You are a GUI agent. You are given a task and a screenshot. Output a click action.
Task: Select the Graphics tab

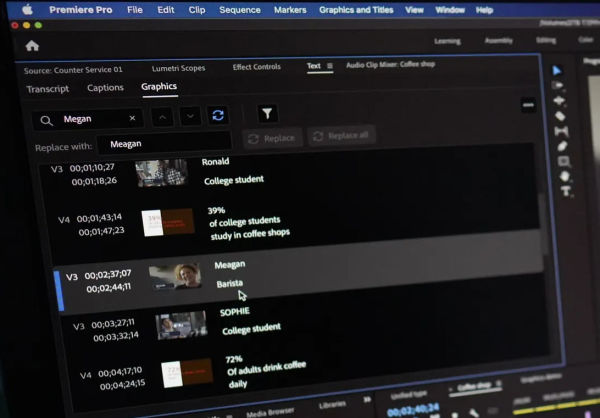point(159,87)
